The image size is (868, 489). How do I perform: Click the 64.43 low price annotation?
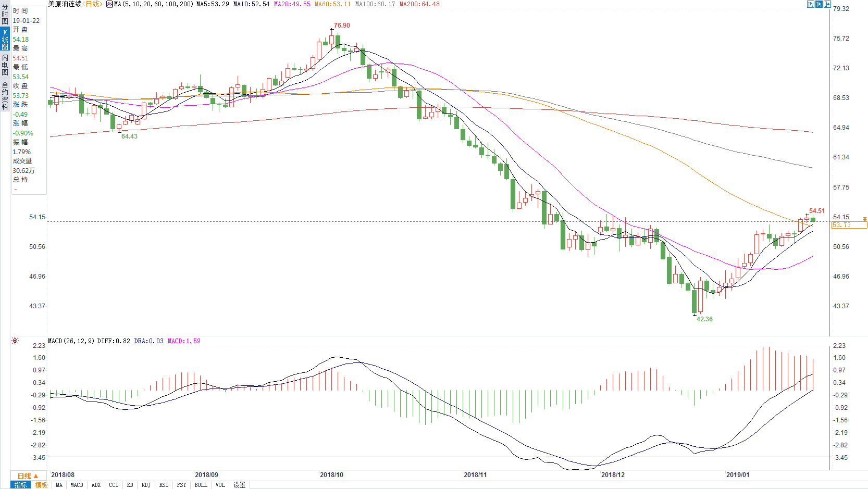[129, 136]
